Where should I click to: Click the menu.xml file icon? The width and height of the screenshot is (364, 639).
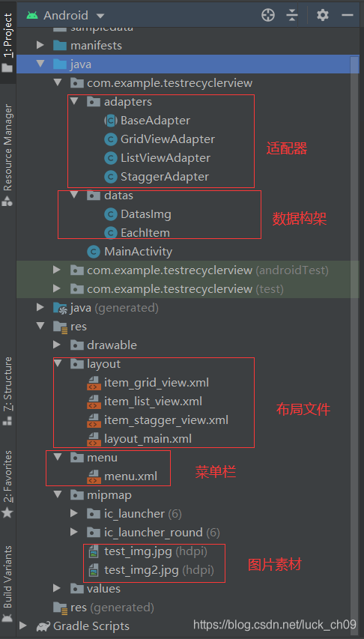pos(94,476)
